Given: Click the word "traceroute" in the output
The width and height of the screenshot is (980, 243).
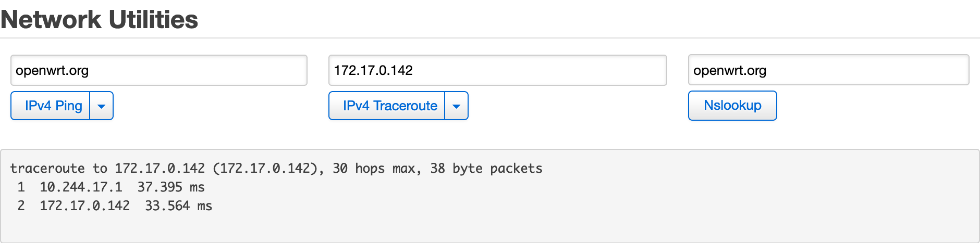Looking at the screenshot, I should point(47,169).
